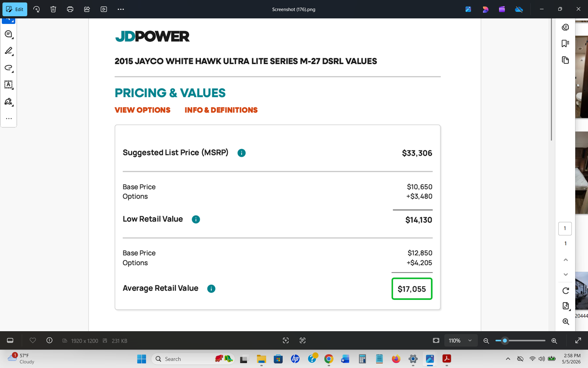
Task: Click the rotate page clockwise icon
Action: tap(566, 291)
